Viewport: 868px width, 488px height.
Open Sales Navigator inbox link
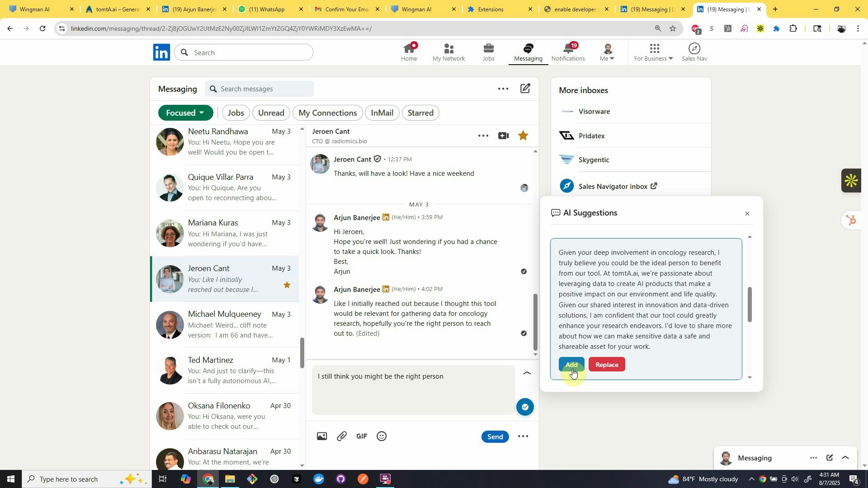[618, 186]
